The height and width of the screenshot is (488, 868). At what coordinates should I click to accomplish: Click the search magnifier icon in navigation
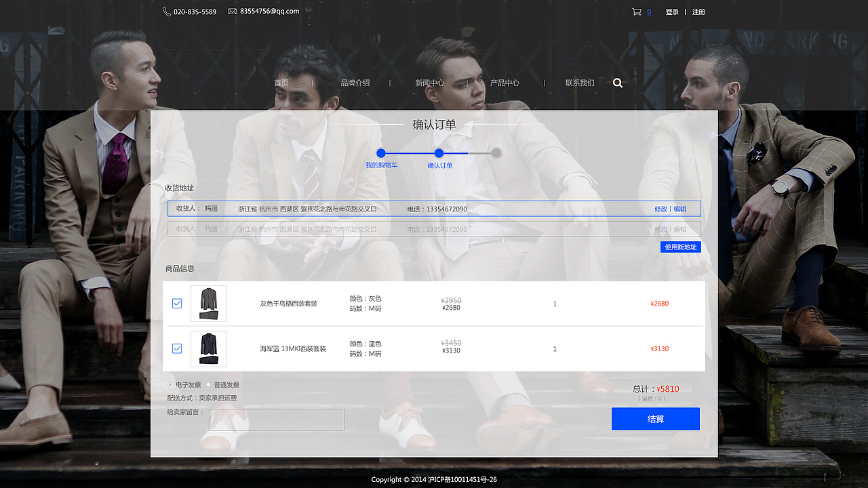(618, 83)
